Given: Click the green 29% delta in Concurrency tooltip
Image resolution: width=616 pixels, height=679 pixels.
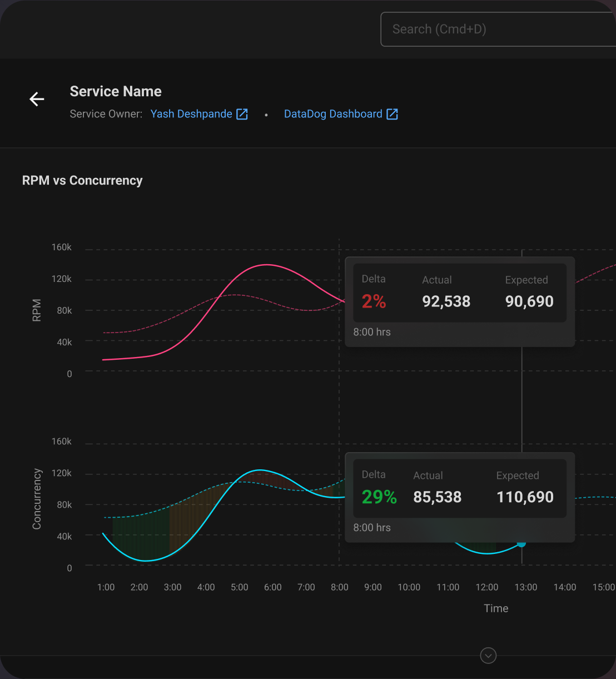Looking at the screenshot, I should pos(379,497).
